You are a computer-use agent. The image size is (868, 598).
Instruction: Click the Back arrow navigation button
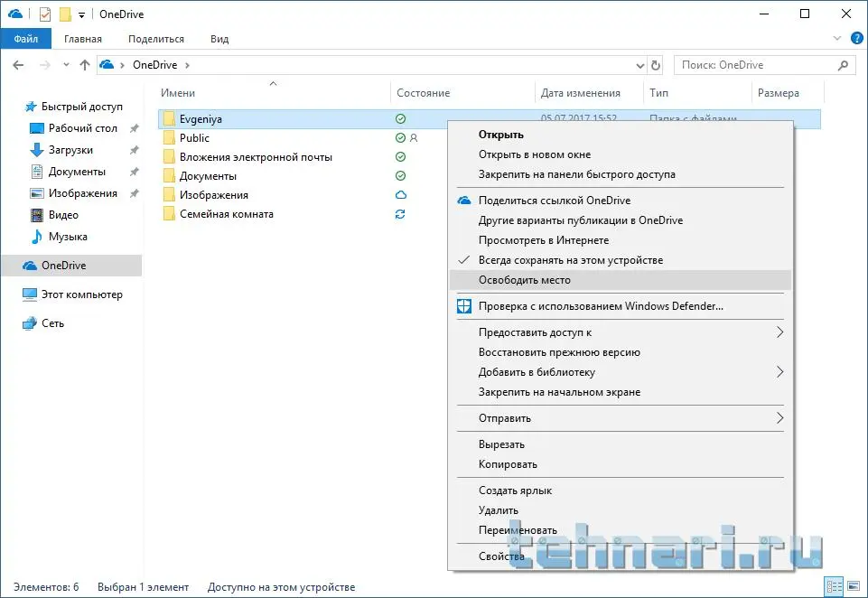19,65
